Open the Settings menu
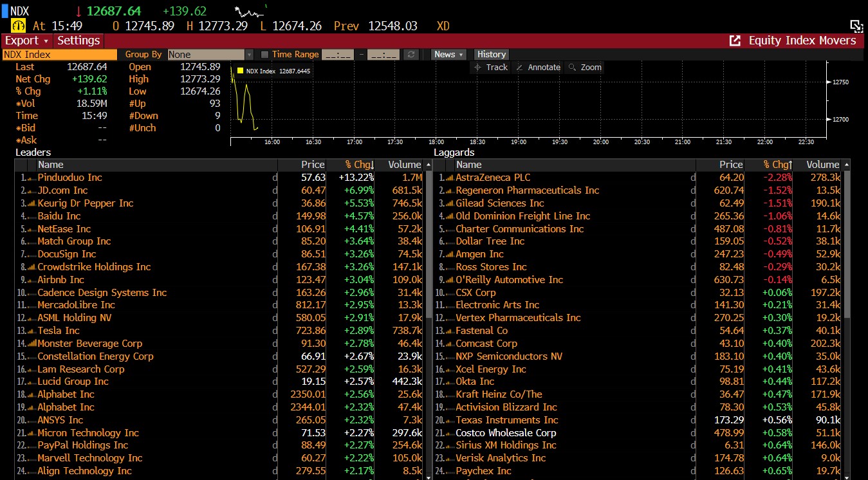The width and height of the screenshot is (868, 480). 78,41
